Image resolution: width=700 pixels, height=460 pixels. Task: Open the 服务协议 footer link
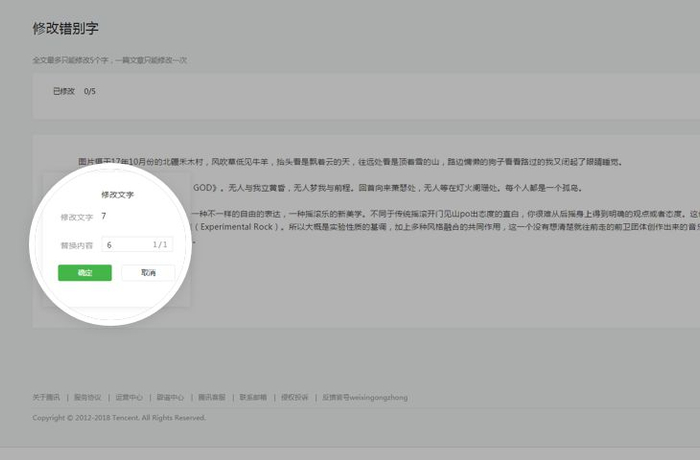click(88, 397)
